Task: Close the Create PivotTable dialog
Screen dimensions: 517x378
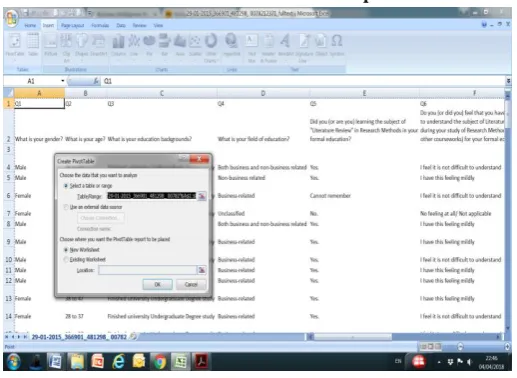Action: 199,159
